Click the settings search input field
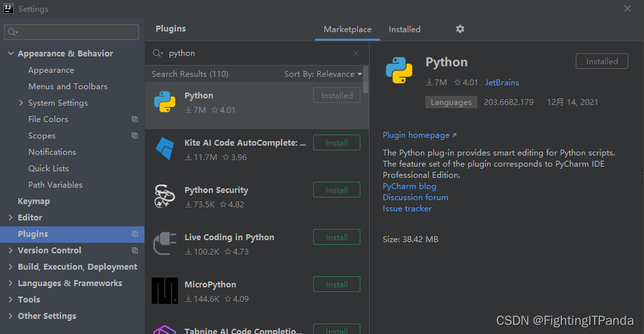 [x=72, y=32]
